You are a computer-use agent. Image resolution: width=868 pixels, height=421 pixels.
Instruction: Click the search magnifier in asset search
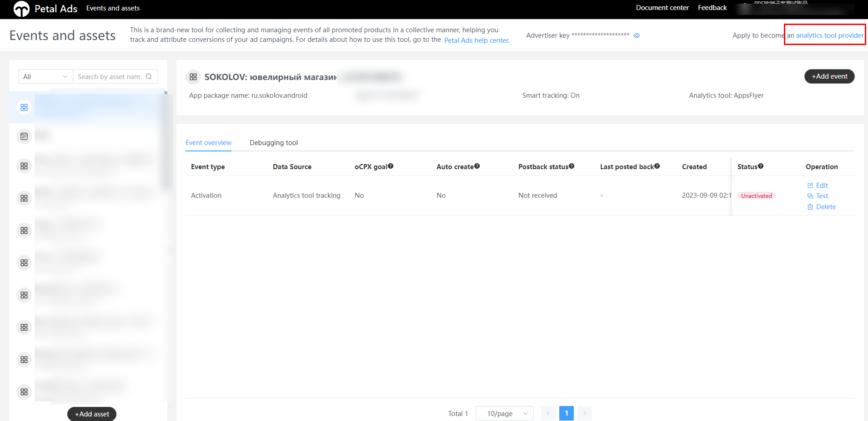[x=149, y=76]
